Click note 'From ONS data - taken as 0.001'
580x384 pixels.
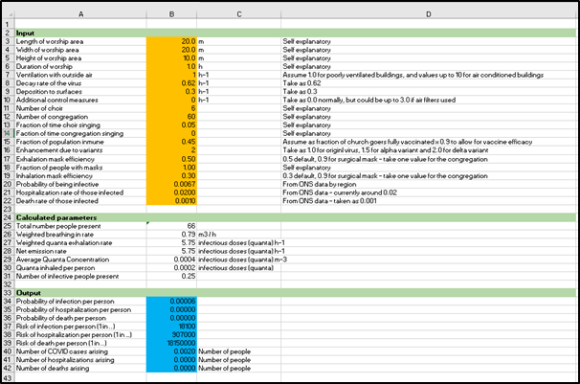pyautogui.click(x=330, y=201)
